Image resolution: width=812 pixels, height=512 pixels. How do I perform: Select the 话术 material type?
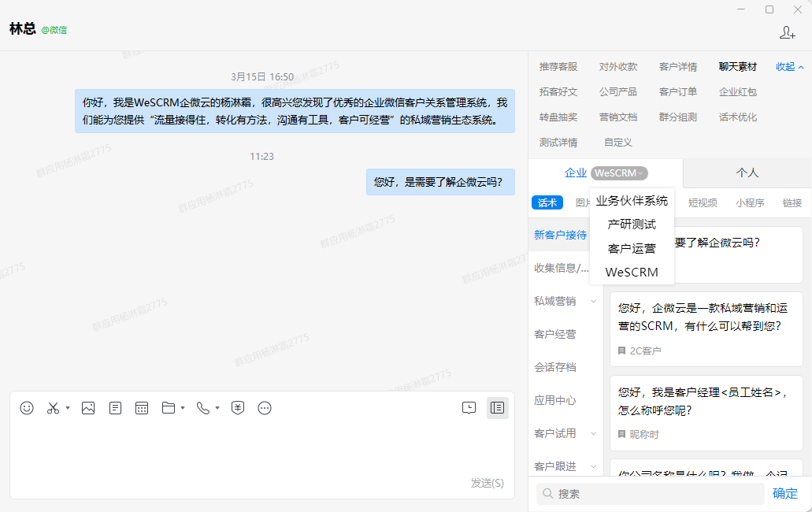[x=547, y=203]
